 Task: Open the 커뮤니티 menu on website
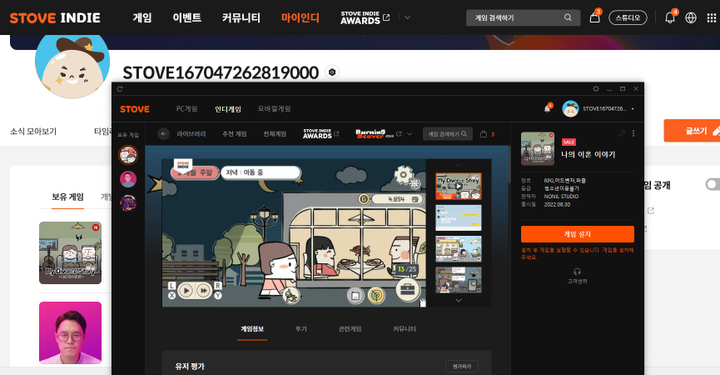[241, 18]
